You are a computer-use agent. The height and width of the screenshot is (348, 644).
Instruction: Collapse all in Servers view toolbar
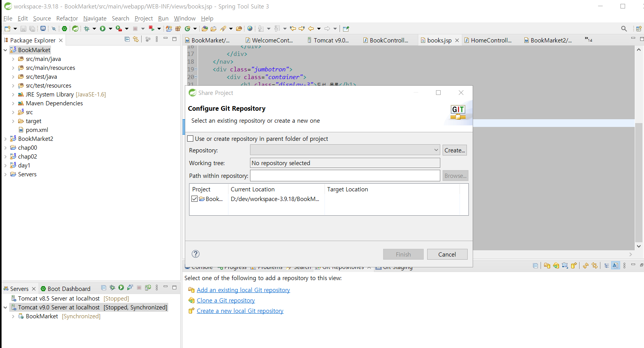(x=103, y=287)
